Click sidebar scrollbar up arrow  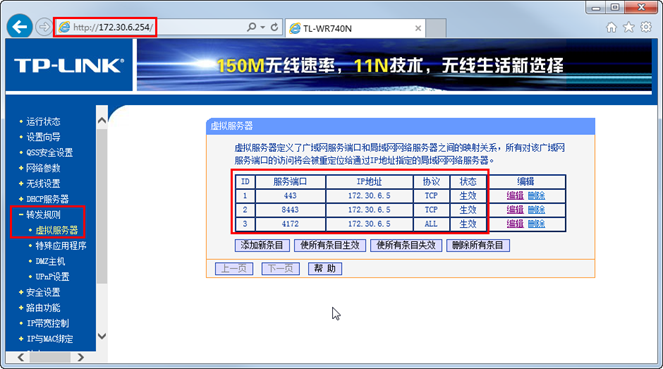tap(102, 121)
